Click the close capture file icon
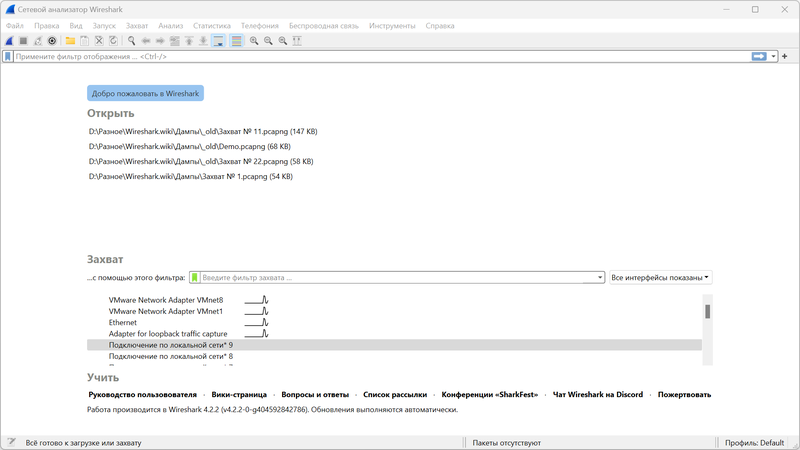The image size is (800, 450). click(x=99, y=41)
